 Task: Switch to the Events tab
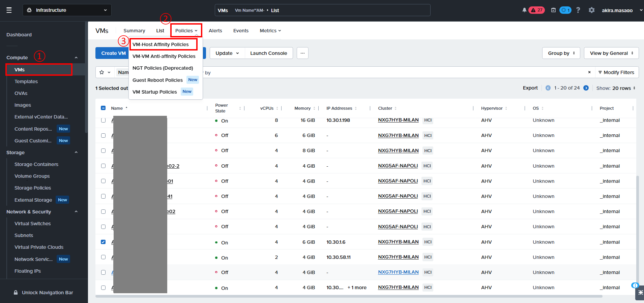241,31
